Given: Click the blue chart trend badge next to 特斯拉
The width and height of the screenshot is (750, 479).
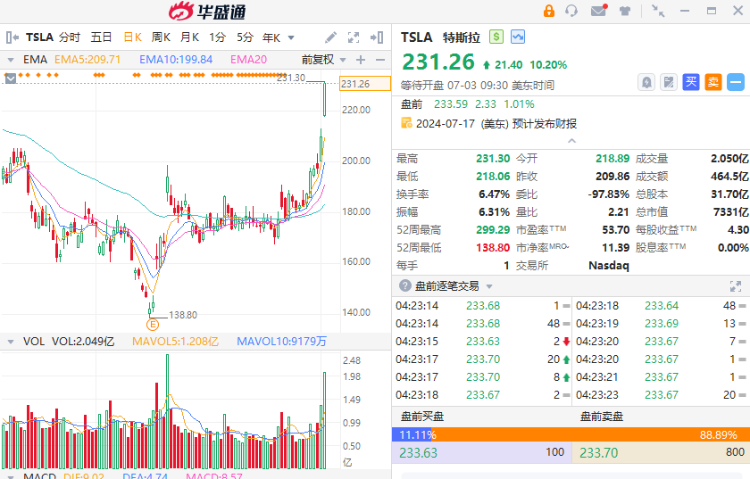Looking at the screenshot, I should point(518,37).
